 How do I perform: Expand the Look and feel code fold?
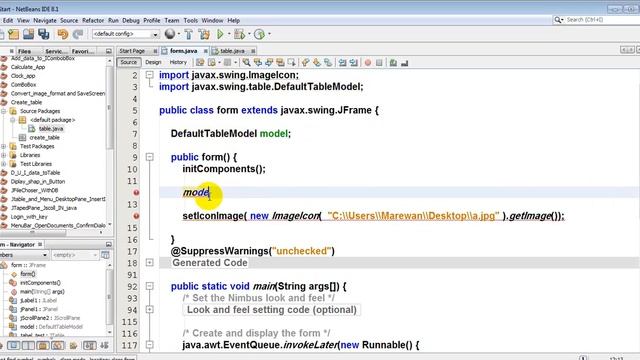coord(150,309)
